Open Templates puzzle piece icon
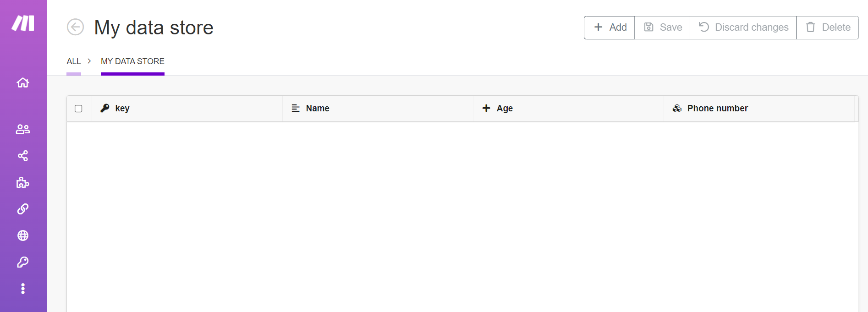The height and width of the screenshot is (312, 868). [23, 183]
